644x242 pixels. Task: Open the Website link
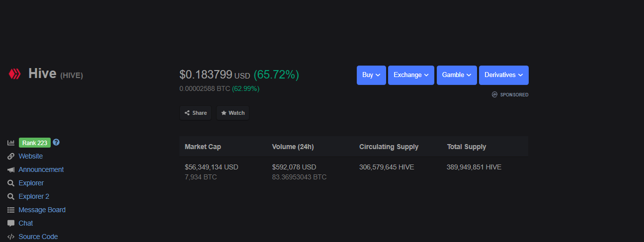[x=31, y=156]
